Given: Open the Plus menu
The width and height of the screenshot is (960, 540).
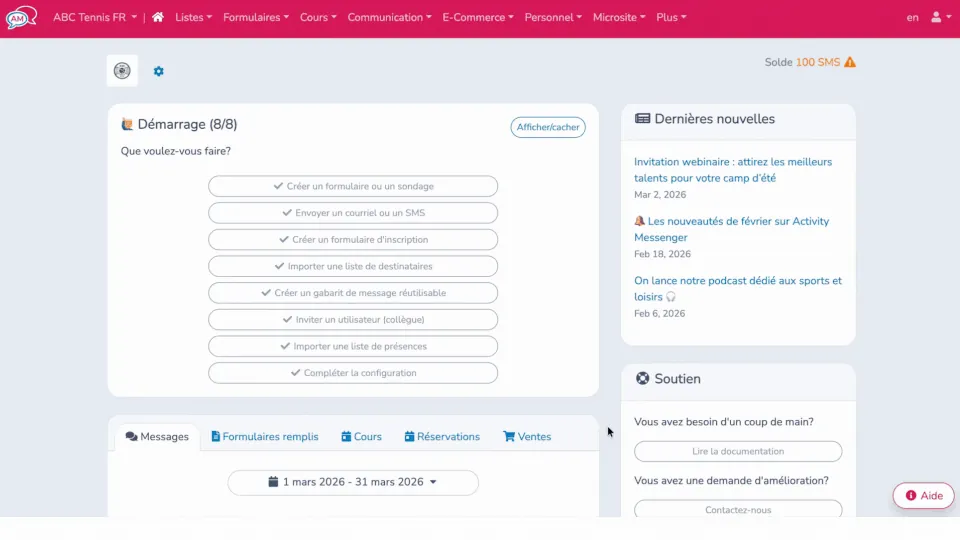Looking at the screenshot, I should click(x=671, y=17).
